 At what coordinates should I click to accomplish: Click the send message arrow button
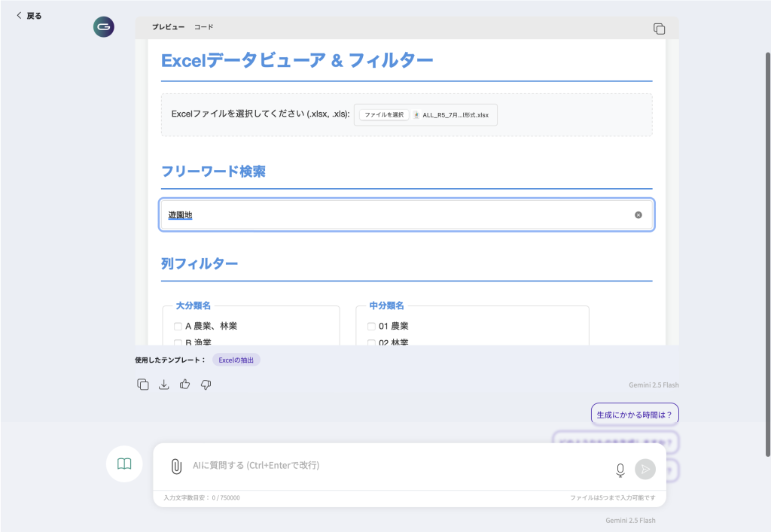pyautogui.click(x=645, y=469)
